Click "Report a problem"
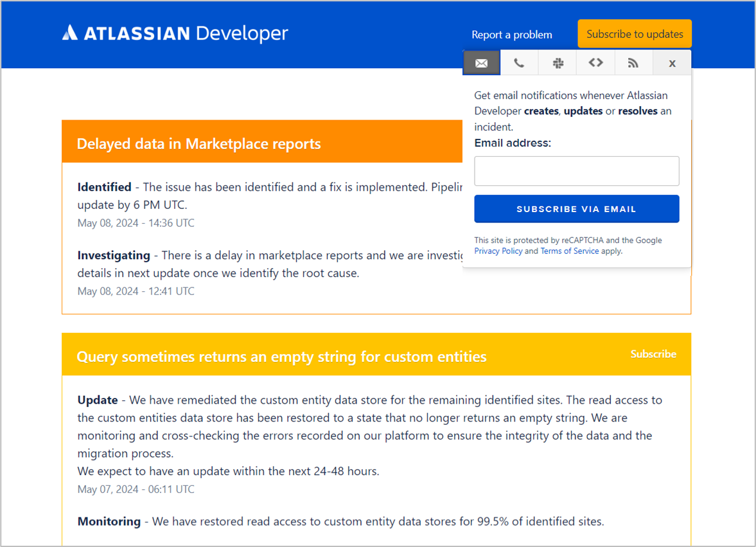The width and height of the screenshot is (756, 547). point(511,34)
